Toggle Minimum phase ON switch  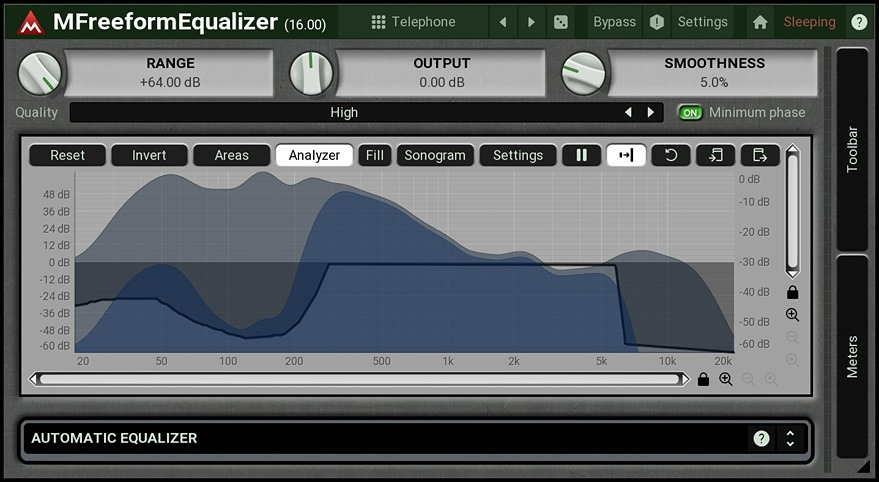point(690,113)
